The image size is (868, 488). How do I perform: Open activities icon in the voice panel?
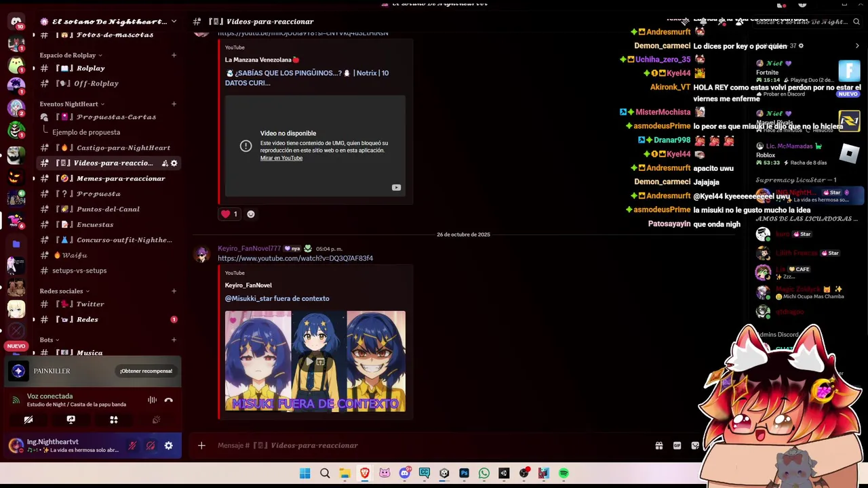[114, 420]
